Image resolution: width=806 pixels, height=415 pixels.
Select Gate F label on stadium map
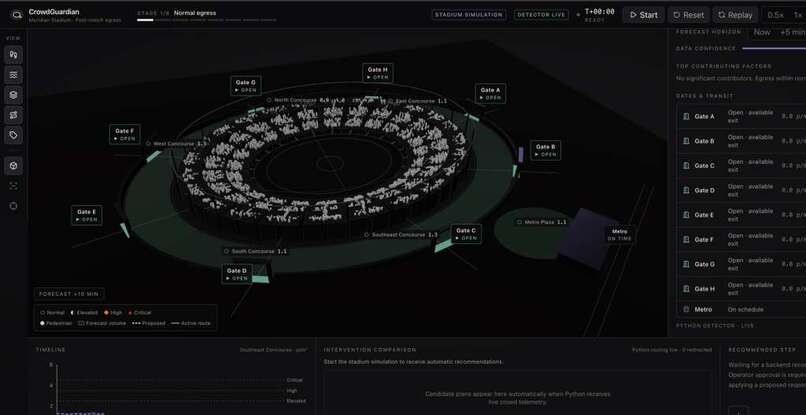tap(124, 134)
